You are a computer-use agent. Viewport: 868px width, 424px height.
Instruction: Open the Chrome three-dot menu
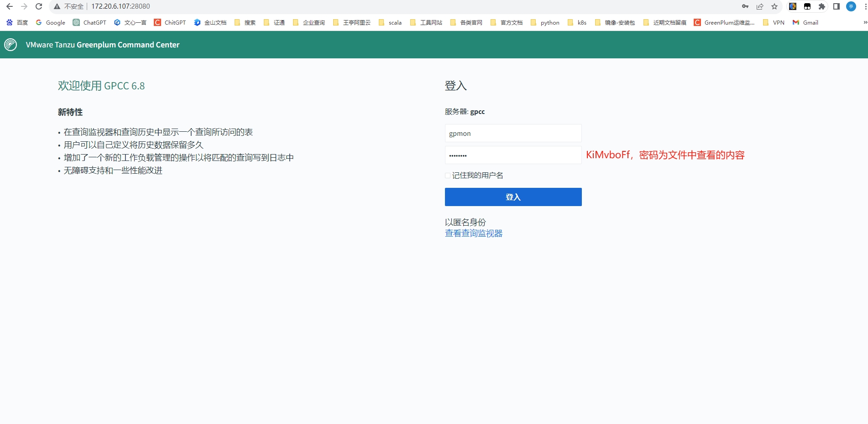(x=864, y=6)
